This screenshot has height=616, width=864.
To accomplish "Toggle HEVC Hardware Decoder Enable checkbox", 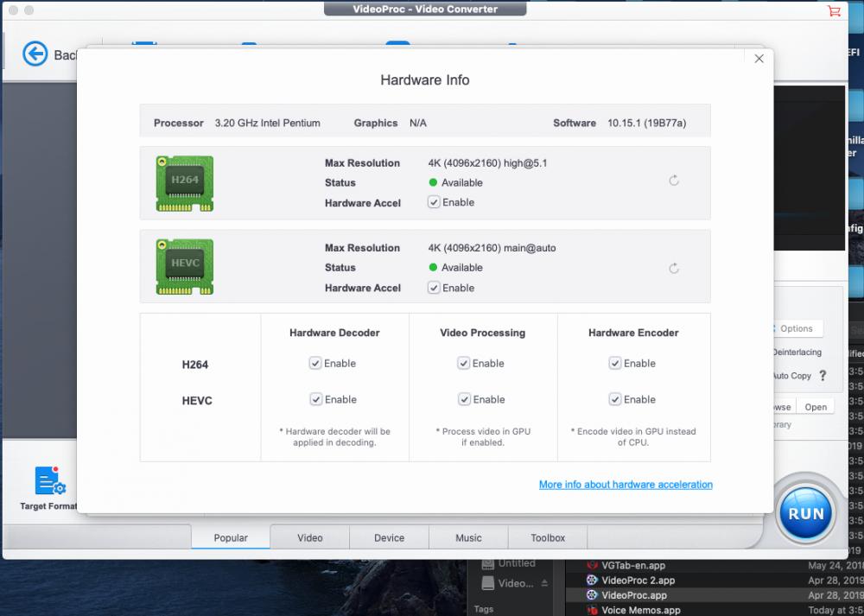I will point(315,399).
